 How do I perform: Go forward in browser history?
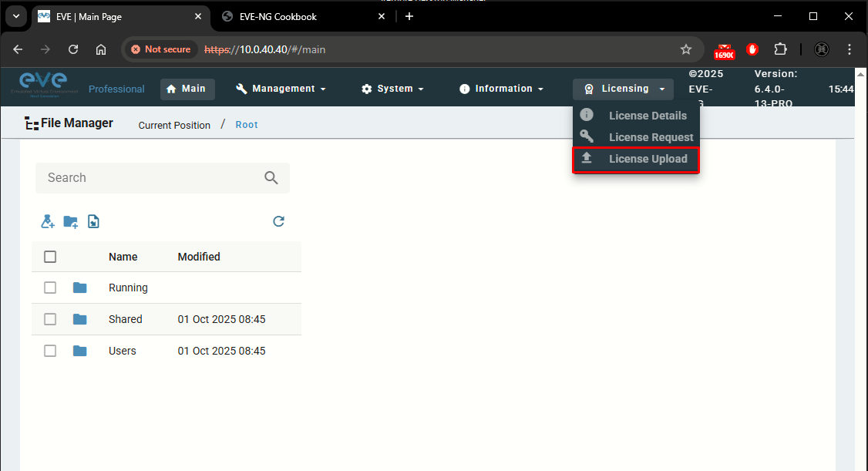point(45,49)
